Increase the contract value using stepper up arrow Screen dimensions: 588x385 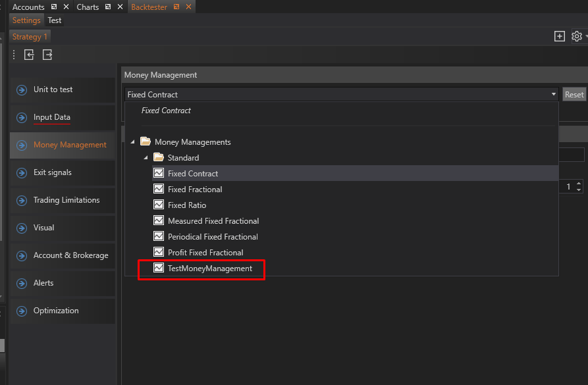tap(579, 184)
